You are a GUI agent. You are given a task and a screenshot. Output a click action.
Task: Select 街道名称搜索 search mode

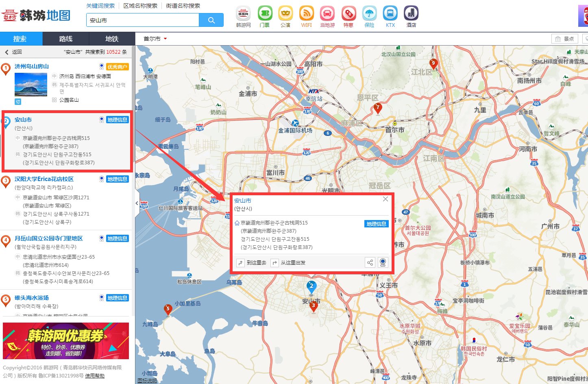click(183, 6)
